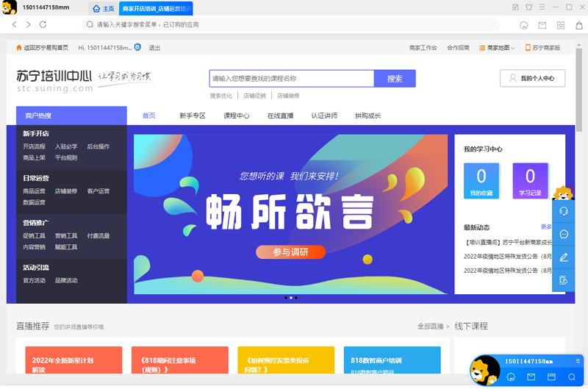The width and height of the screenshot is (588, 392).
Task: Click the blue 搜索 button
Action: 395,79
